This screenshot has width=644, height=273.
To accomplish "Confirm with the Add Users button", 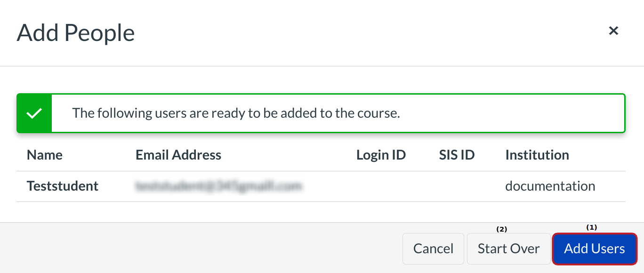I will pyautogui.click(x=594, y=249).
